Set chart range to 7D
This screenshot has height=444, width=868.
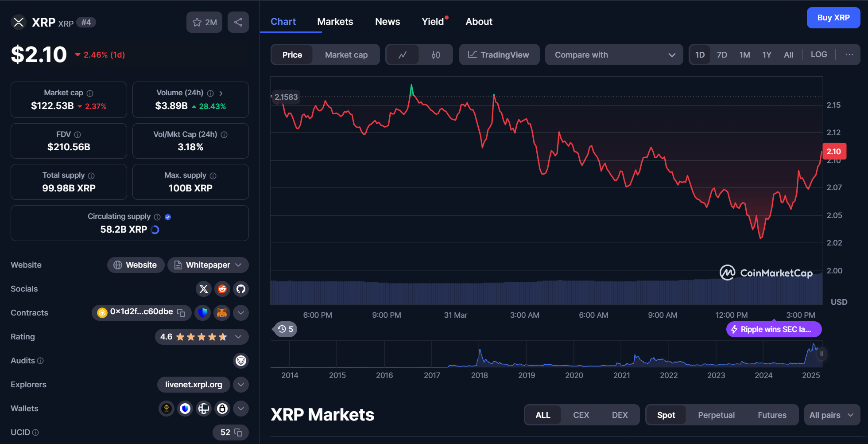tap(722, 55)
